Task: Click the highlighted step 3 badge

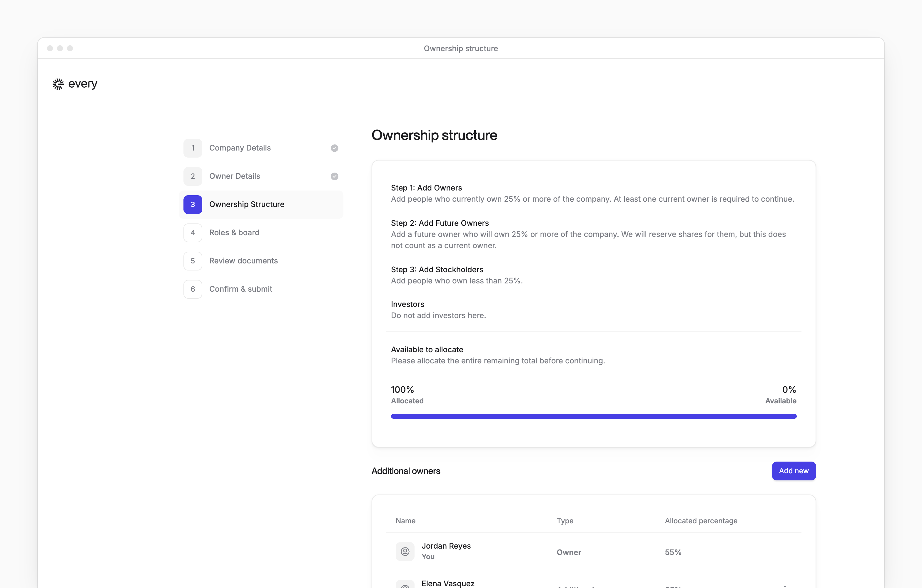Action: pyautogui.click(x=193, y=204)
